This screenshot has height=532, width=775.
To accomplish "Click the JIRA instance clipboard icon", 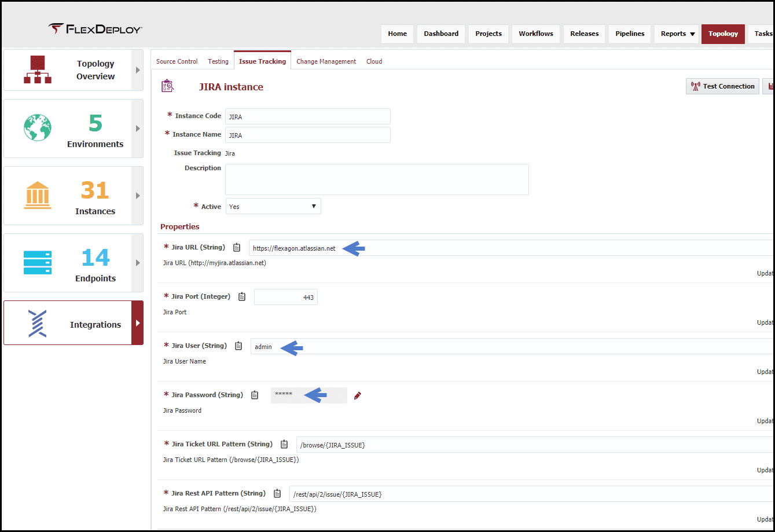I will [x=167, y=86].
